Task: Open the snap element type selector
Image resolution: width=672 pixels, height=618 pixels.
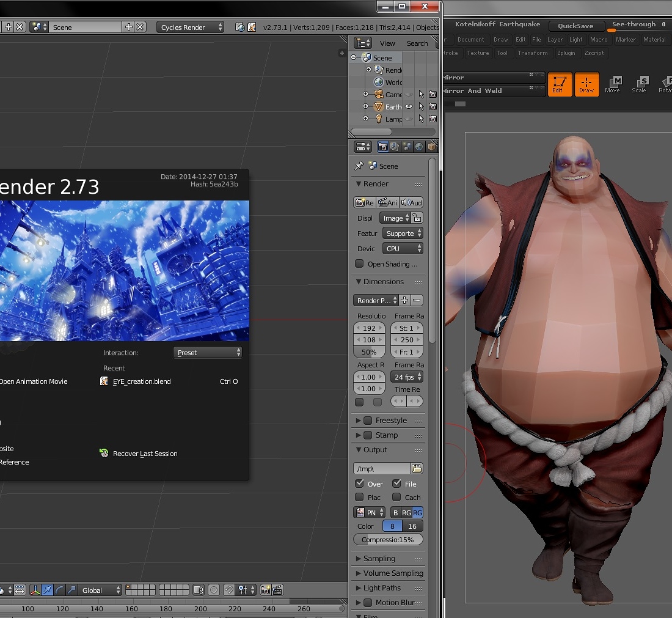Action: click(246, 590)
